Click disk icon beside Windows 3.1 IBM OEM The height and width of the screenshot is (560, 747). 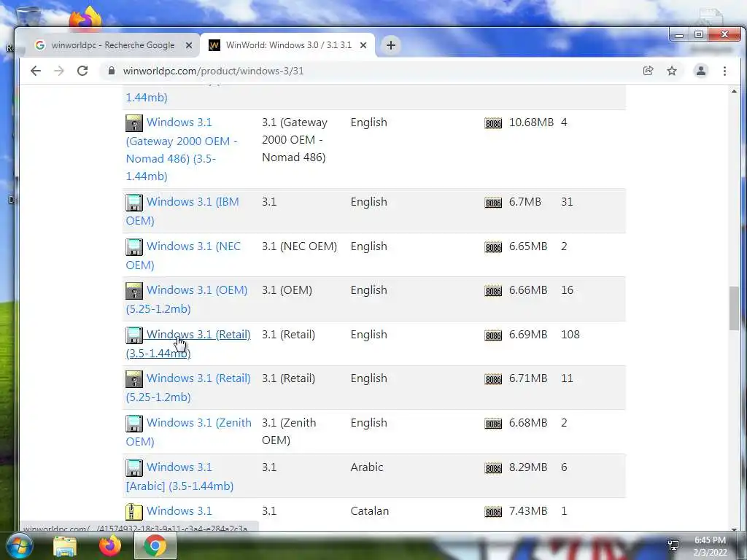tap(134, 203)
